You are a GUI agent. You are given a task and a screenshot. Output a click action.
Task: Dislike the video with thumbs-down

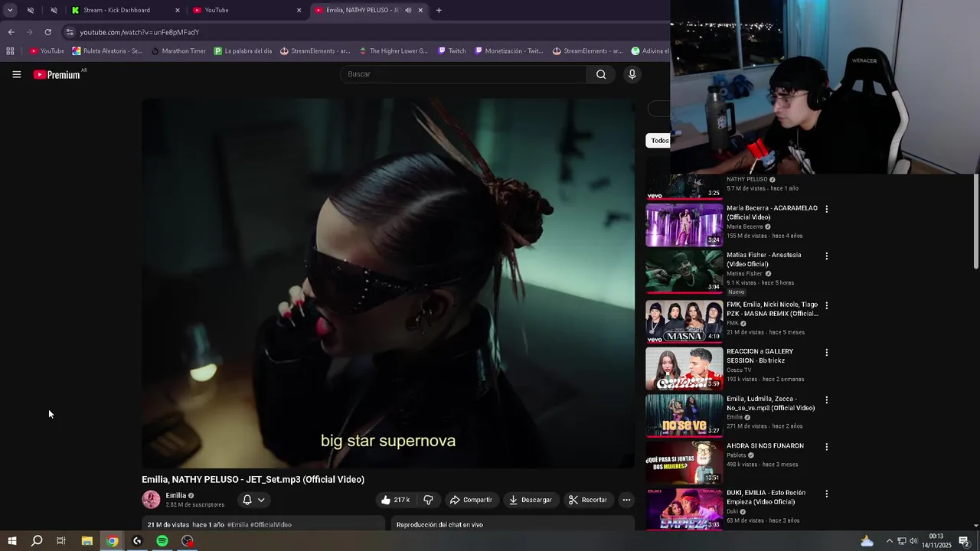click(x=428, y=500)
